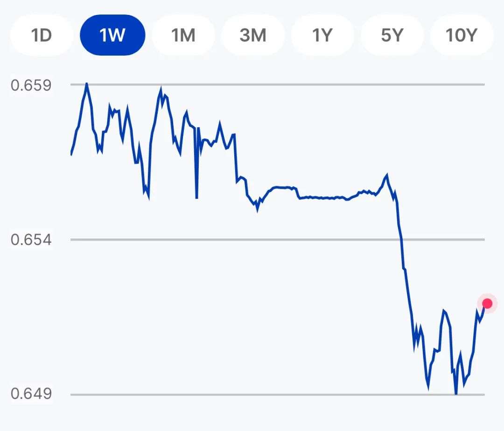
Task: Click the 0.654 axis label
Action: (31, 240)
